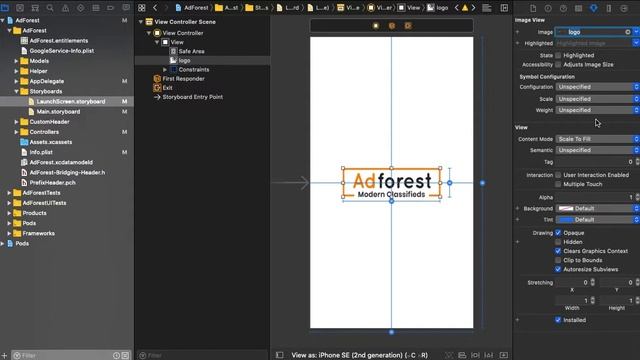
Task: Open Resolve Auto Layout Issues menu
Action: click(x=489, y=355)
